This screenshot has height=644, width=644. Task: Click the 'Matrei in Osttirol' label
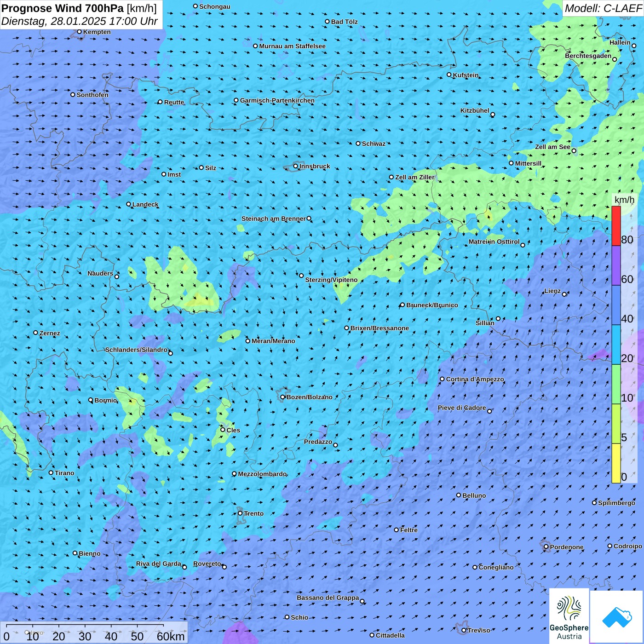click(x=494, y=241)
